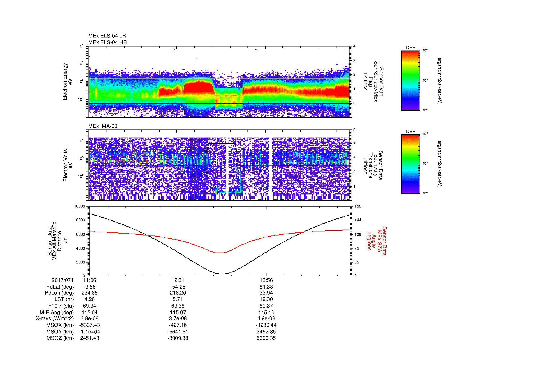
Task: Click MSOZ value 2451.43
Action: tap(90, 338)
